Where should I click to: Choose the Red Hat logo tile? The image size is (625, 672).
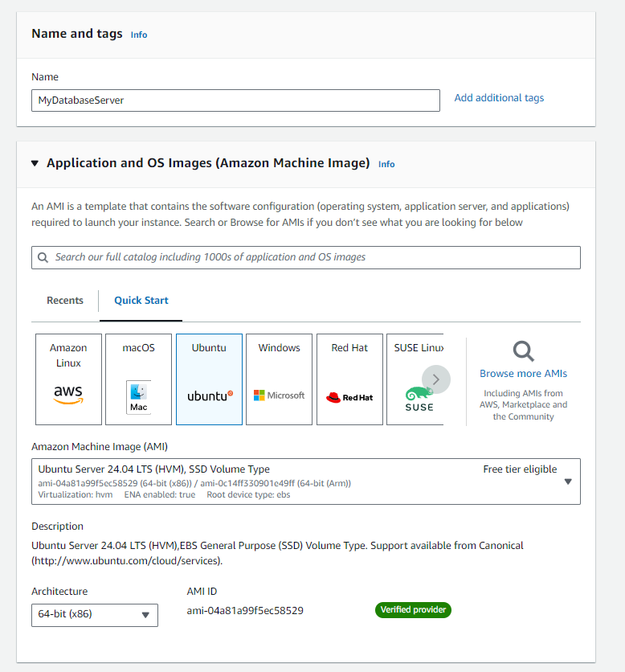click(349, 379)
